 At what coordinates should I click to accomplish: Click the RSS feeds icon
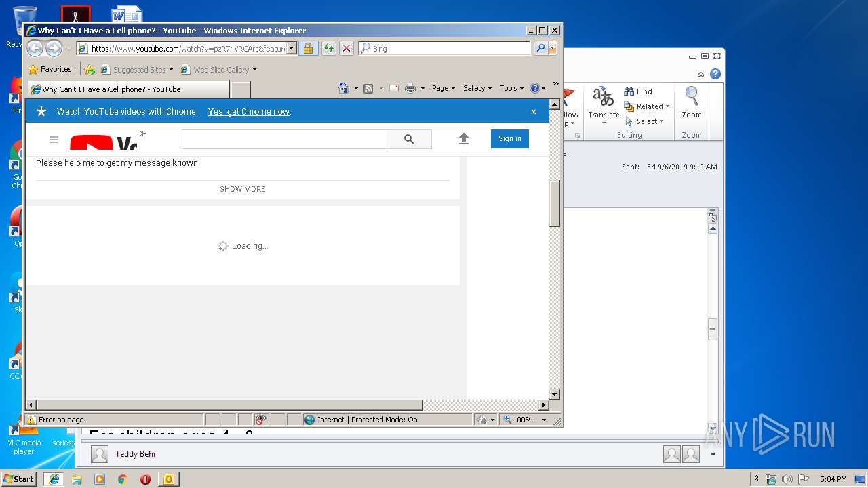[368, 88]
